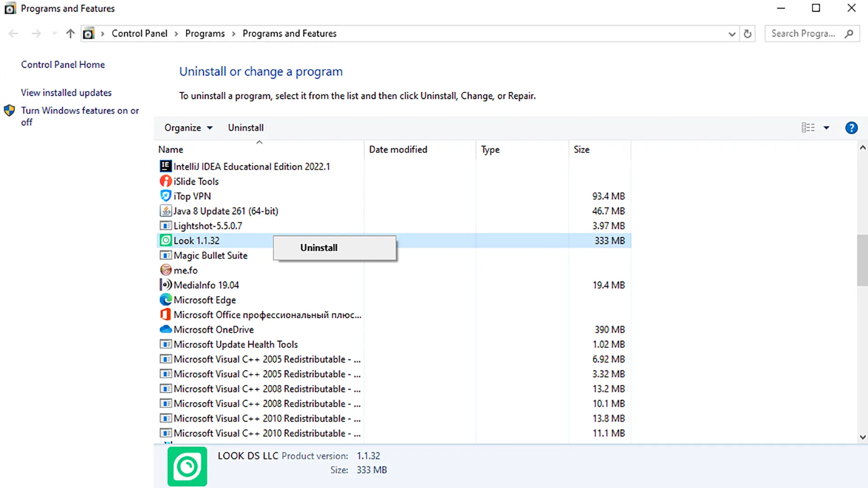This screenshot has height=488, width=868.
Task: Click the IntelliJ IDEA Educational Edition icon
Action: click(x=166, y=166)
